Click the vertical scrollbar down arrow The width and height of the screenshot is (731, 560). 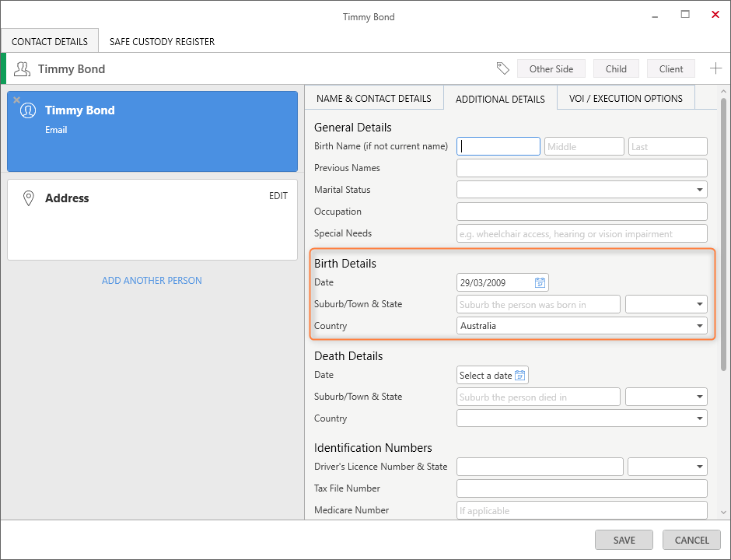724,512
